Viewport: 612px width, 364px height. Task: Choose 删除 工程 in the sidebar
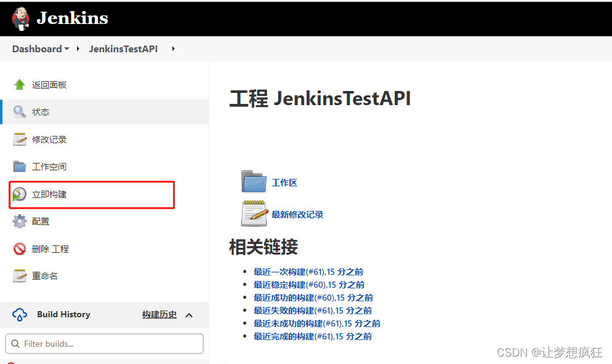50,249
